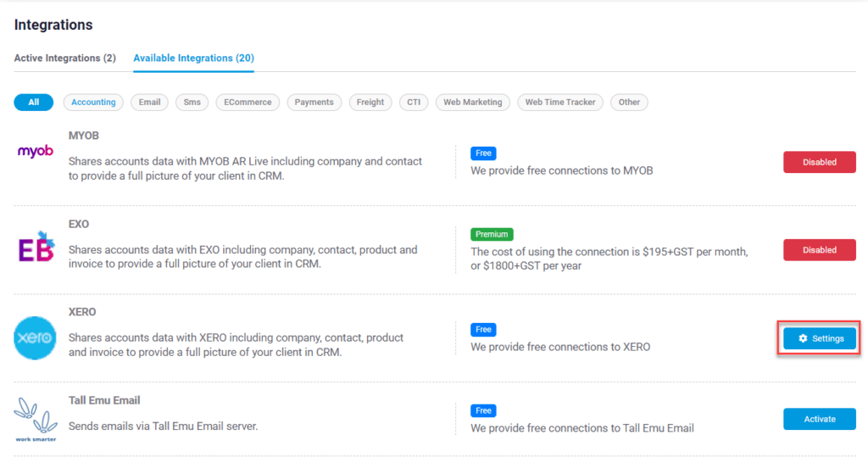Viewport: 868px width, 457px height.
Task: Select the All filter pill
Action: pyautogui.click(x=34, y=103)
